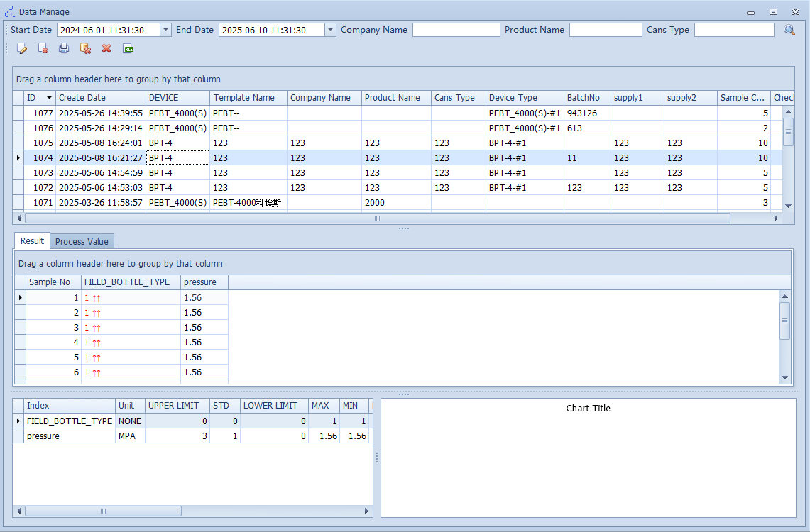Image resolution: width=810 pixels, height=532 pixels.
Task: Click the pressure column header in Result grid
Action: [204, 282]
